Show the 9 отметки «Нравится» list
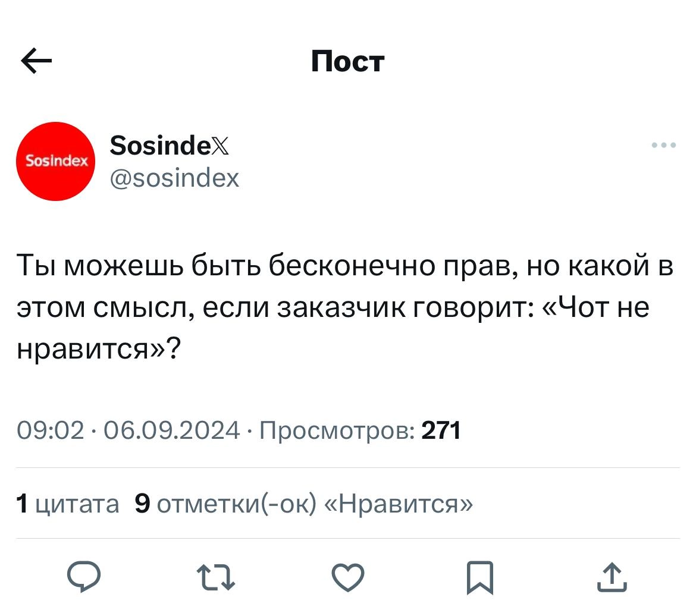The image size is (696, 616). tap(305, 504)
